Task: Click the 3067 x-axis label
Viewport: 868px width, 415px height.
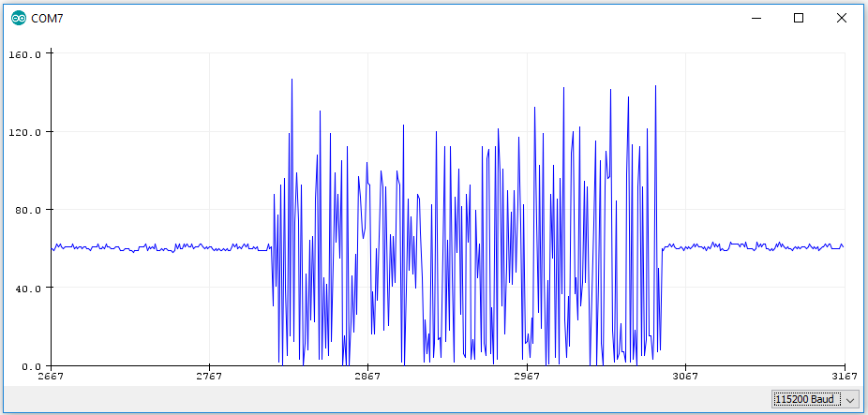Action: pos(686,377)
